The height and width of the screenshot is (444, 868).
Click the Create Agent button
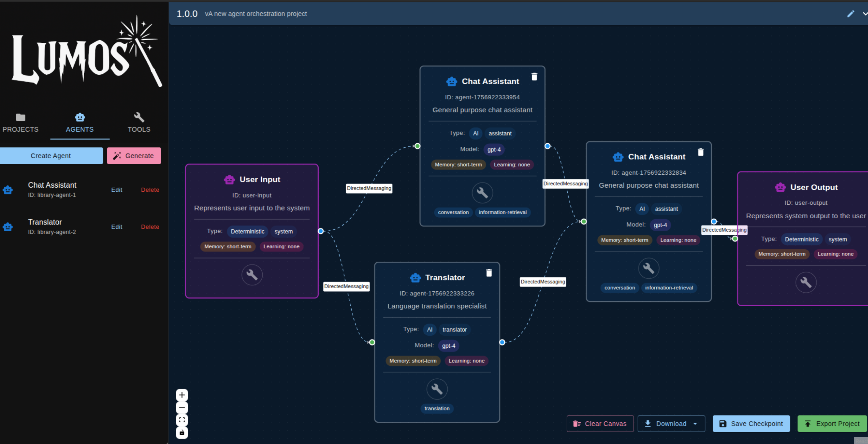[x=51, y=155]
